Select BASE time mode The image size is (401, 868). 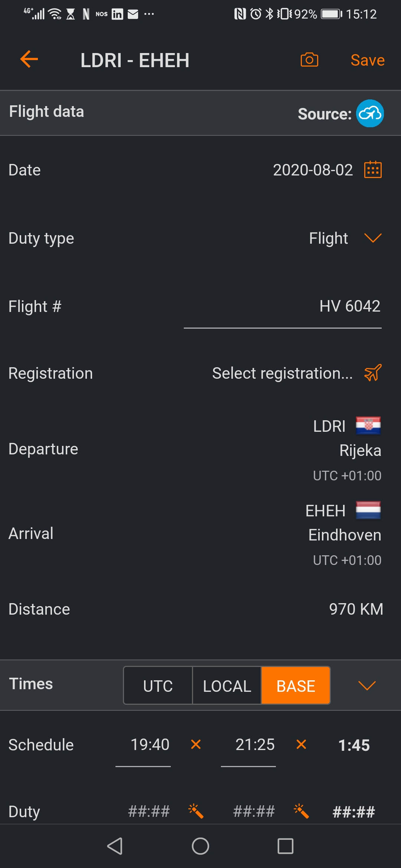click(296, 685)
